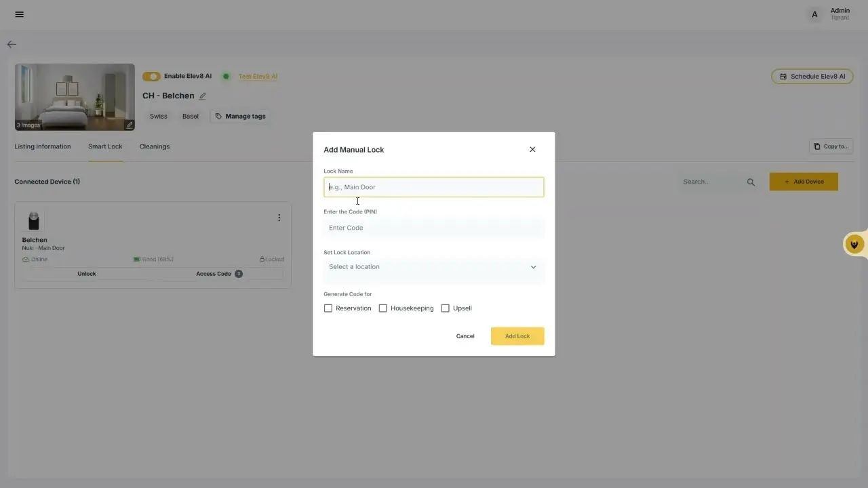
Task: Click the Connected Device (1) heading
Action: pos(47,182)
